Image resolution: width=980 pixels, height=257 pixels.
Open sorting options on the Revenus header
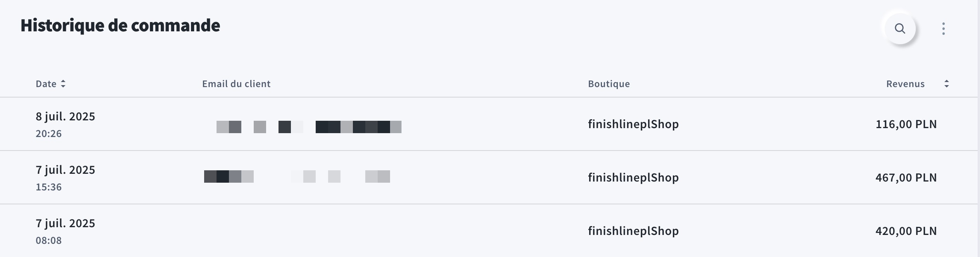click(947, 83)
